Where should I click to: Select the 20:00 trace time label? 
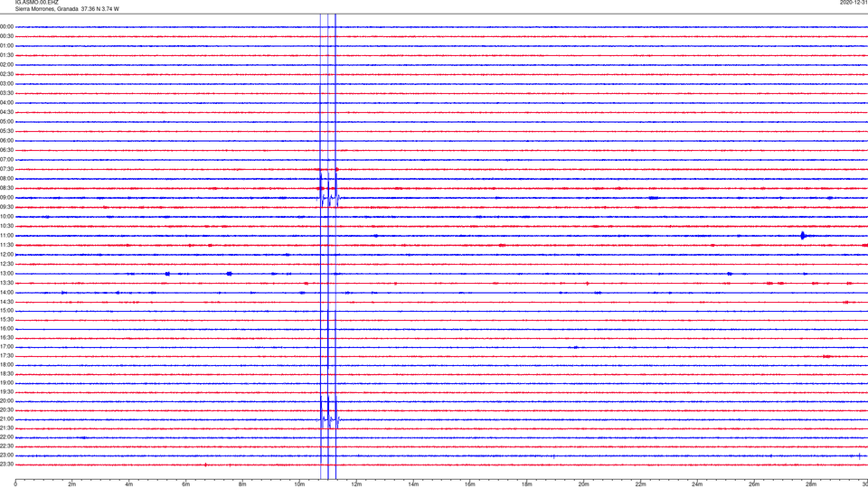click(6, 401)
